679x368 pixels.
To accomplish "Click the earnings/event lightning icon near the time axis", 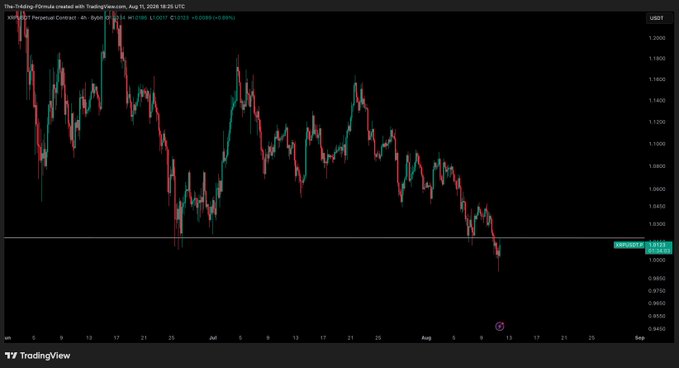I will click(499, 326).
